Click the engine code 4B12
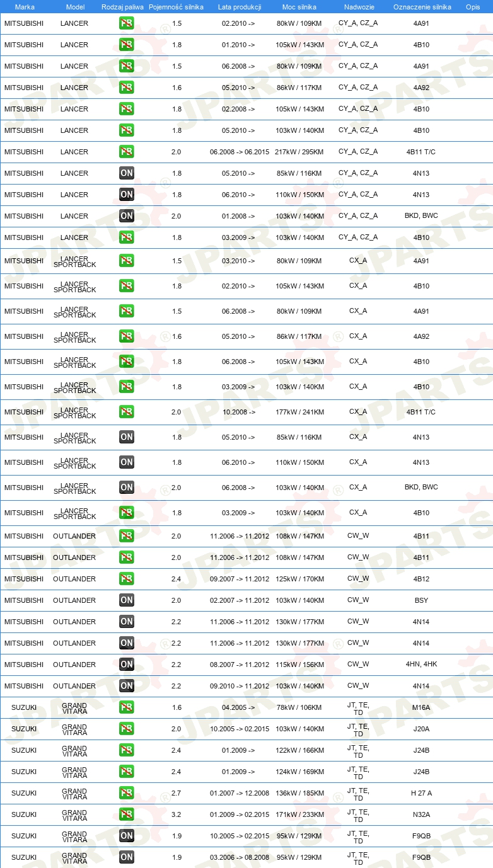The image size is (493, 868). point(421,579)
